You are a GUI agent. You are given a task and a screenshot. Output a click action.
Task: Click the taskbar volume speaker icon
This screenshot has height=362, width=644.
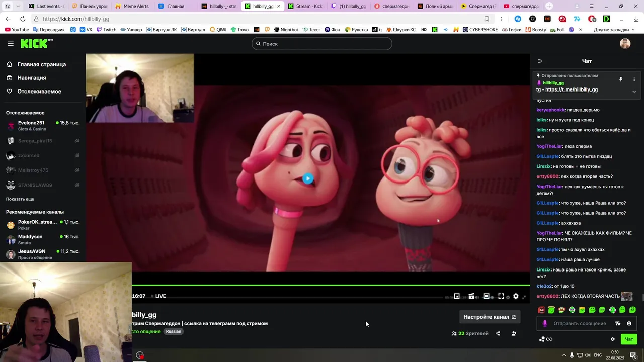pos(588,355)
